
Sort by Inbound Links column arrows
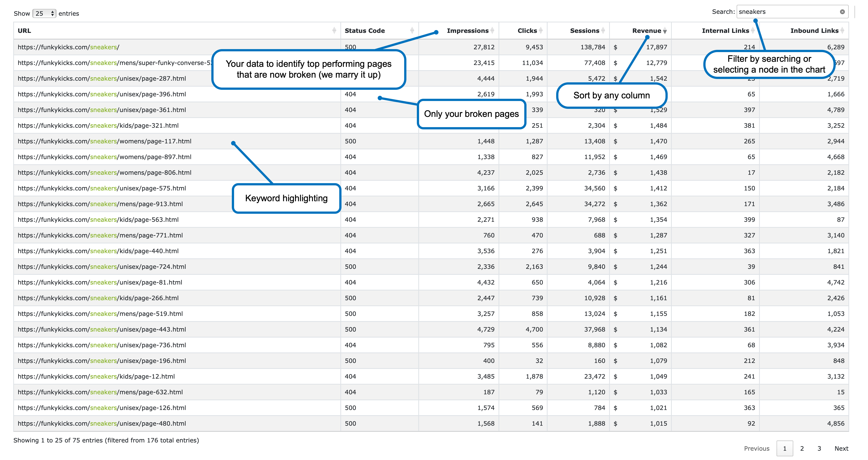(x=842, y=31)
